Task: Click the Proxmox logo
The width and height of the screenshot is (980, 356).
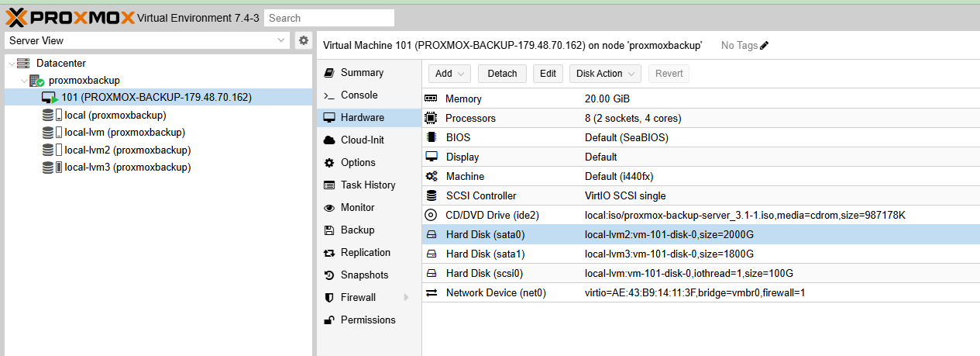Action: [x=70, y=17]
